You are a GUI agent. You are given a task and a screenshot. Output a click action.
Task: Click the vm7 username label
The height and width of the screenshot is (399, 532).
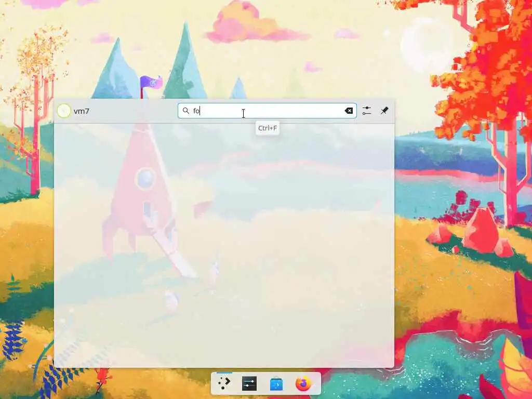click(x=82, y=111)
